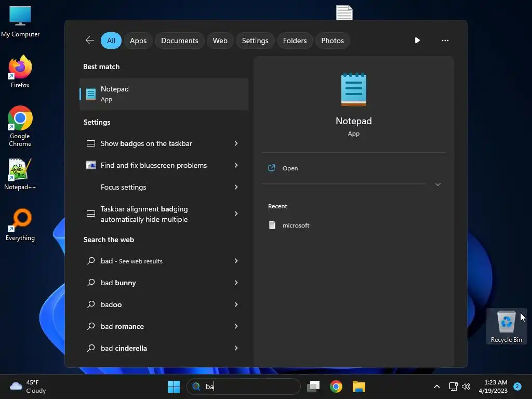Click the play icon in the search header
Image resolution: width=532 pixels, height=399 pixels.
click(417, 41)
